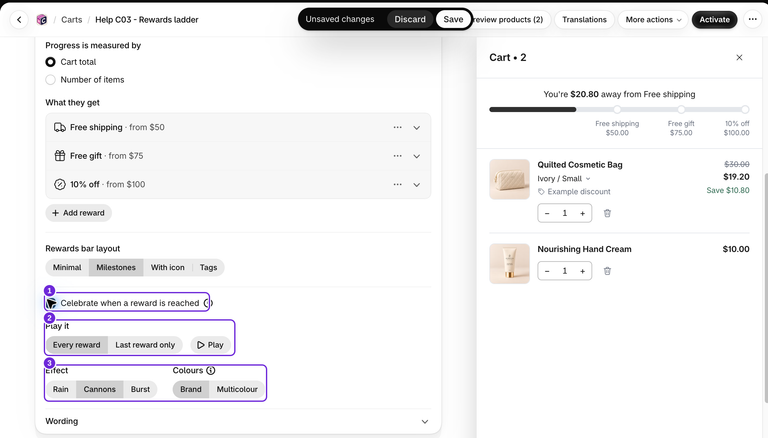Click the Free shipping truck icon

pyautogui.click(x=60, y=127)
